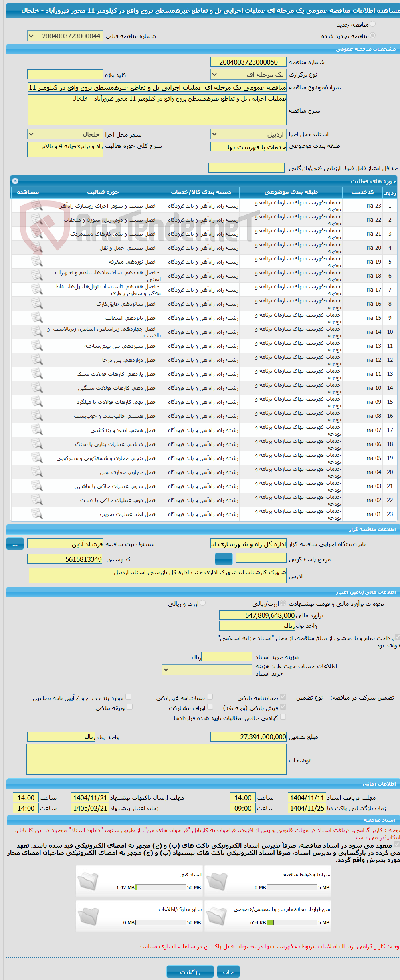Open view icon for row rra-16
The width and height of the screenshot is (400, 980).
(37, 304)
